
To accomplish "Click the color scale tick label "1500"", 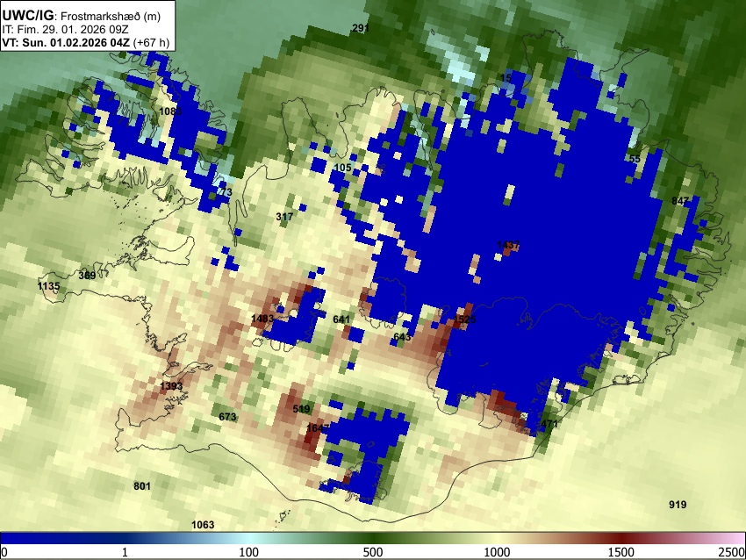I will coord(621,552).
